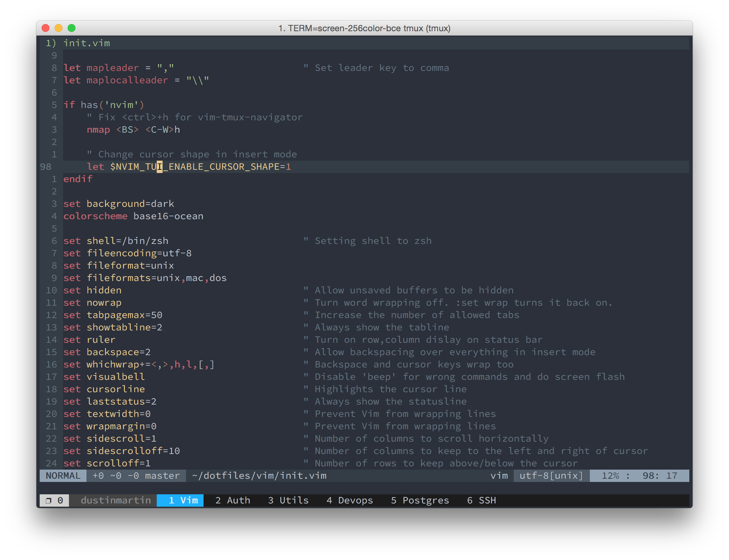Switch to the 6 SSH tmux window
Viewport: 729px width, 560px height.
coord(481,500)
